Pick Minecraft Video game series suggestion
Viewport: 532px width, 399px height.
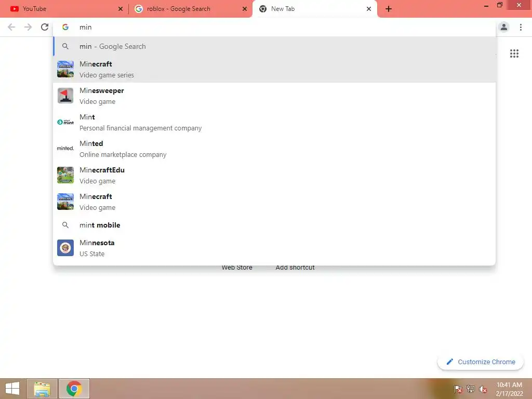click(x=274, y=69)
